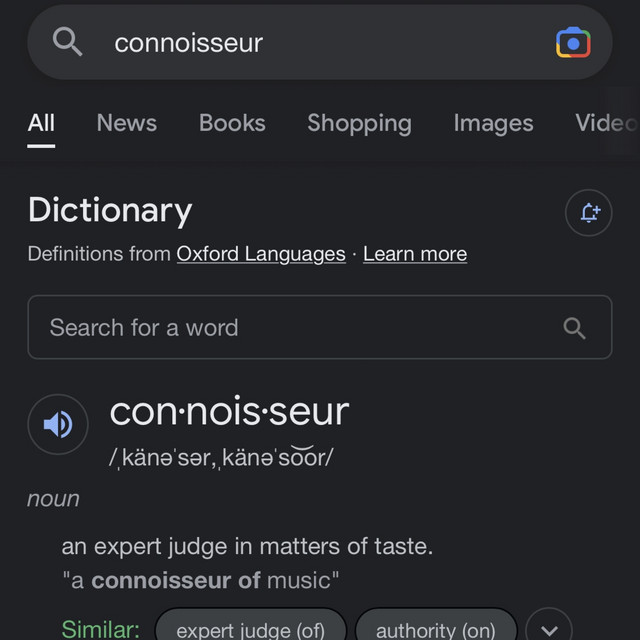Image resolution: width=640 pixels, height=640 pixels.
Task: Play the connoisseur pronunciation audio
Action: 58,424
